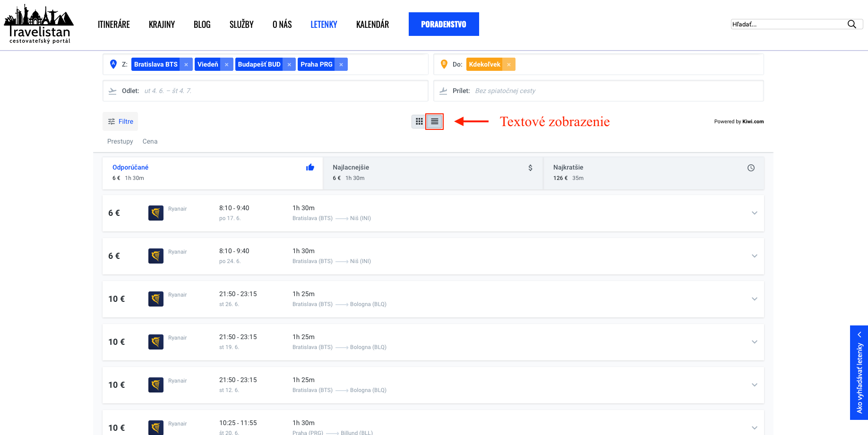Open the ITINERÁRE menu
The height and width of the screenshot is (435, 868).
click(114, 25)
